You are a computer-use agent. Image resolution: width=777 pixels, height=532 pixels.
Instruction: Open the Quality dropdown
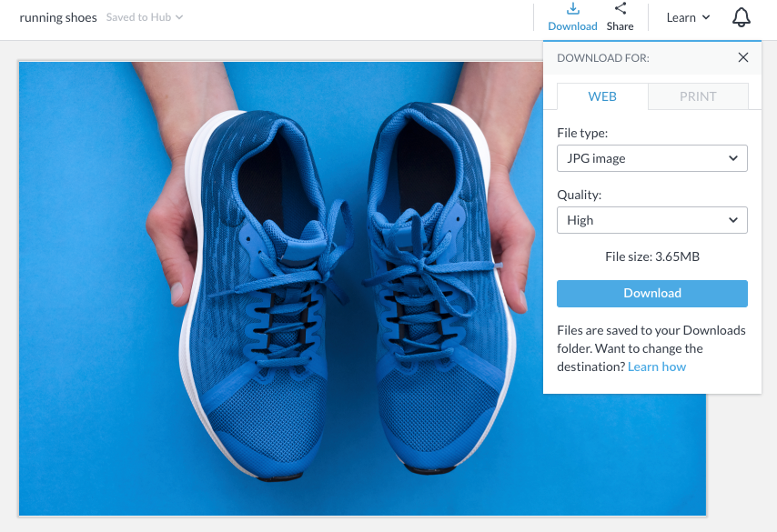pos(651,220)
